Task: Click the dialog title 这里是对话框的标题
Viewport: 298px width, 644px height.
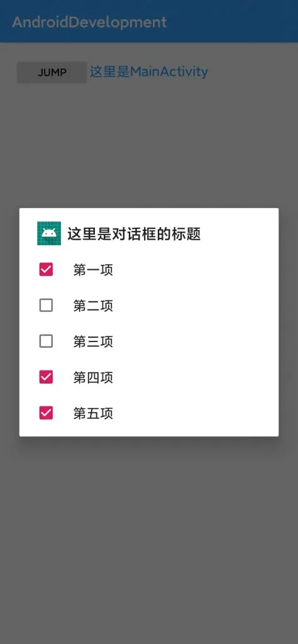Action: tap(134, 234)
